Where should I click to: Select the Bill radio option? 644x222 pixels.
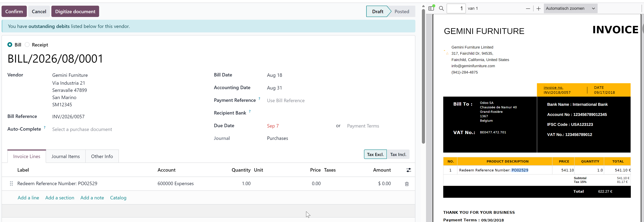click(10, 45)
